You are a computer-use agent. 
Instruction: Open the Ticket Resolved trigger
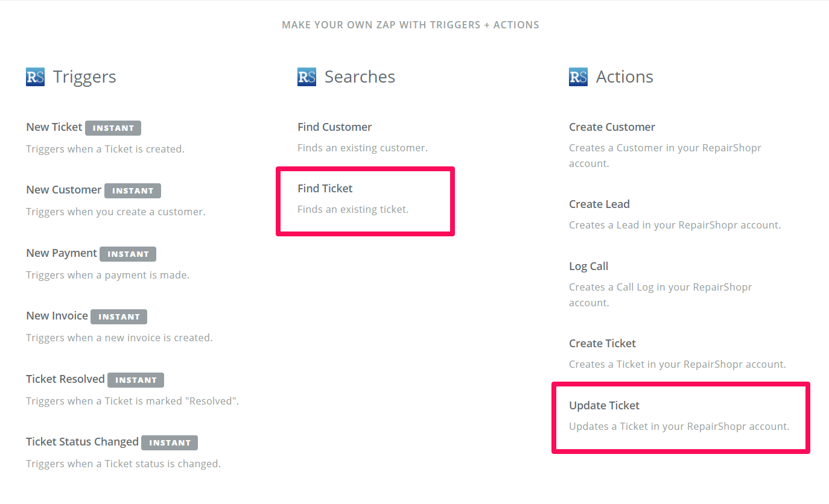[66, 379]
